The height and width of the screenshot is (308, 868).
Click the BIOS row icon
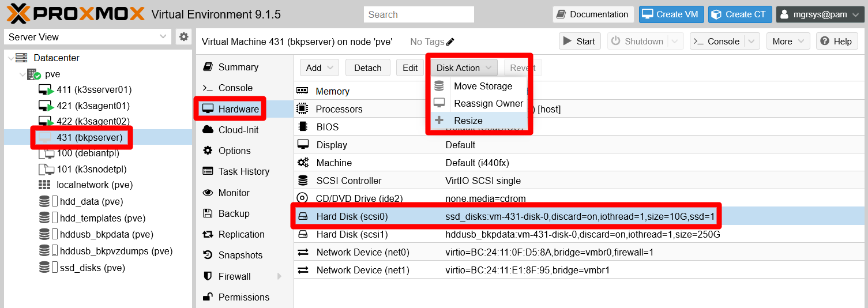pos(302,127)
